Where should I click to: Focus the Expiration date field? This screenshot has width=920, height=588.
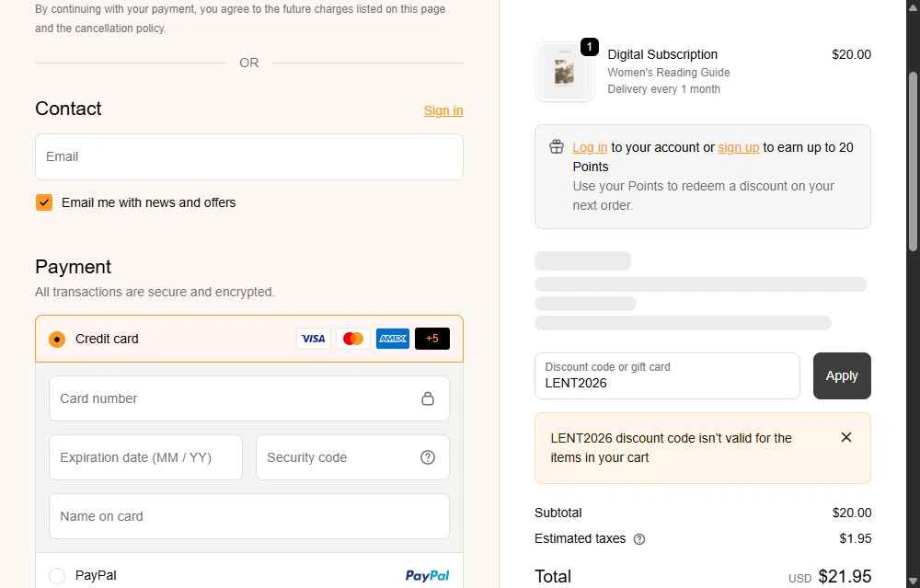click(145, 457)
